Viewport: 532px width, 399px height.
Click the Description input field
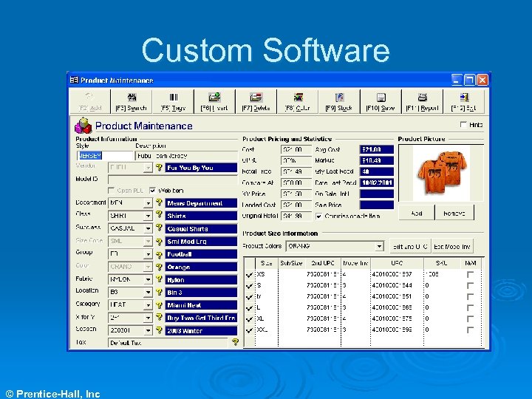pyautogui.click(x=186, y=156)
